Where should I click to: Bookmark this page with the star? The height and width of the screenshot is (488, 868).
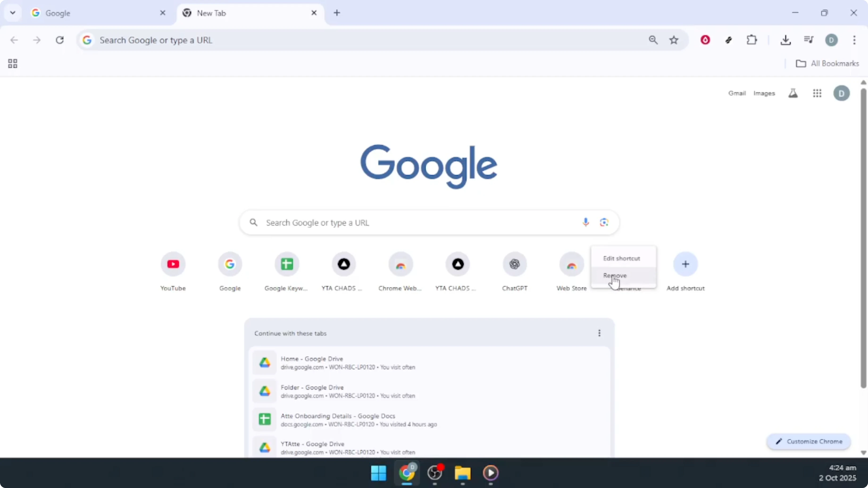coord(674,40)
